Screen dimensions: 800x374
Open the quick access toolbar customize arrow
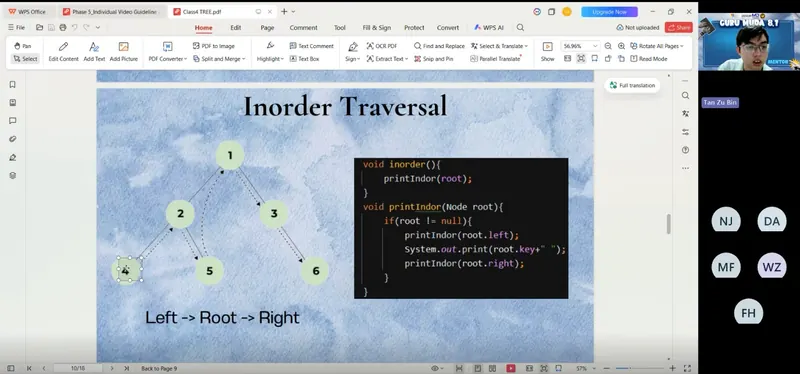pos(98,27)
